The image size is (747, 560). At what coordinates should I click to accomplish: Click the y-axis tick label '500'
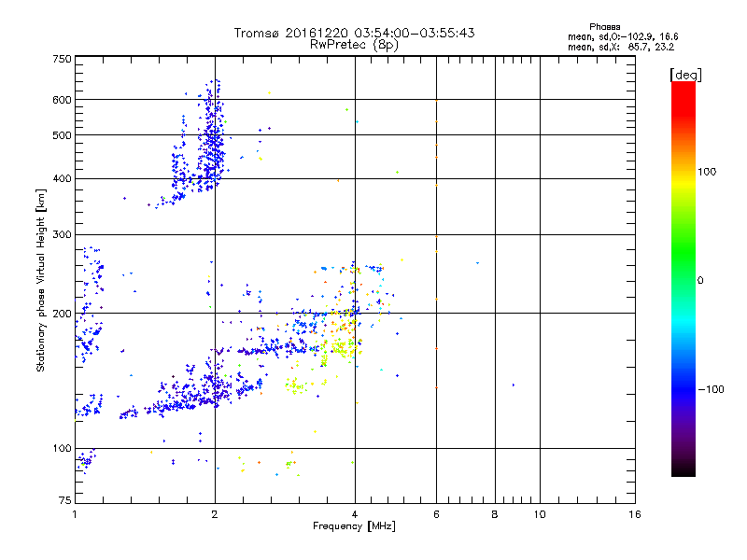(62, 135)
